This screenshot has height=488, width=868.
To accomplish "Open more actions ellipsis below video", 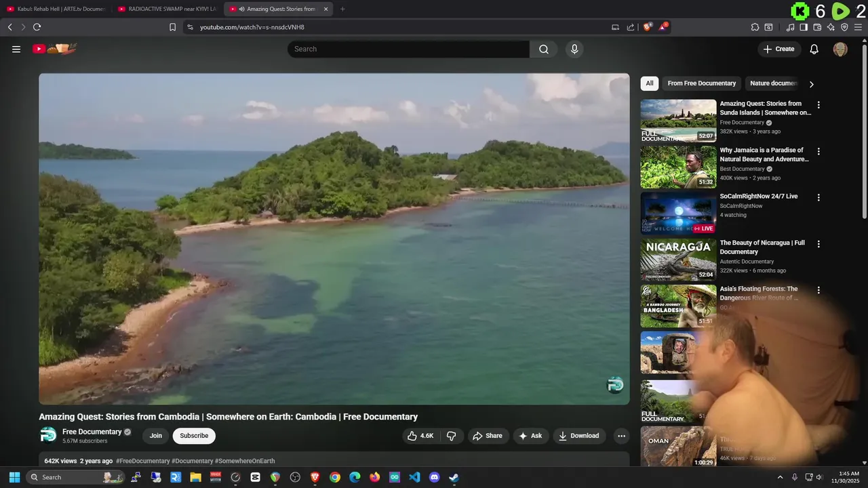I will 621,436.
